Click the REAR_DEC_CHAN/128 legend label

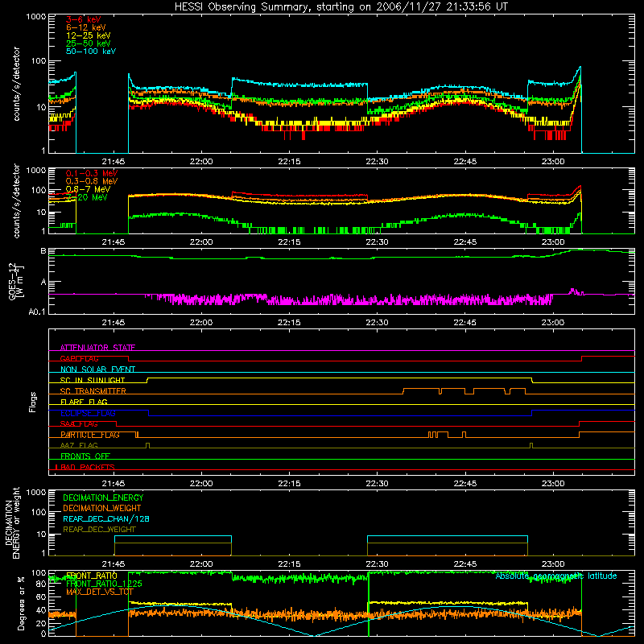[106, 518]
